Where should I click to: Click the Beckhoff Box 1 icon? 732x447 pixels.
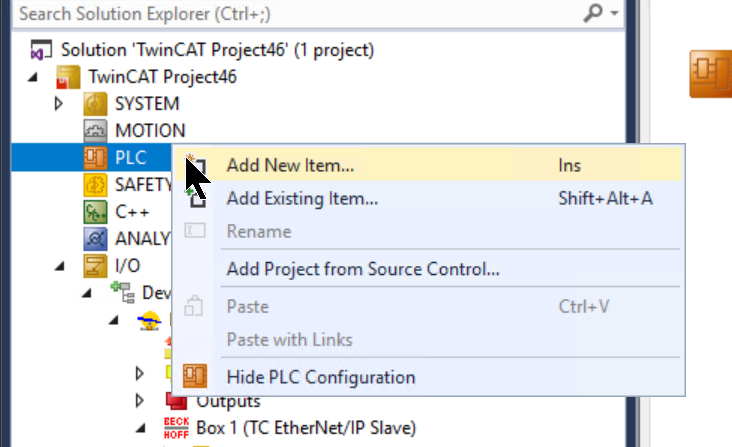pyautogui.click(x=176, y=428)
